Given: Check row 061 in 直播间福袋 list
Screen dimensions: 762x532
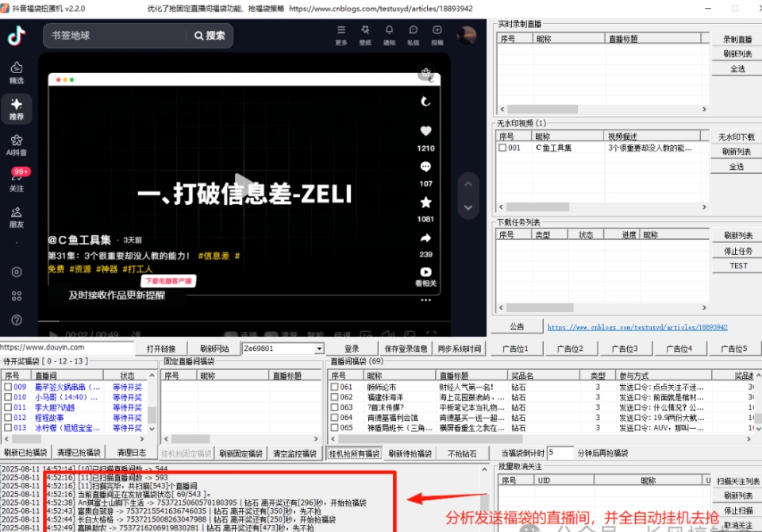Looking at the screenshot, I should pos(334,387).
